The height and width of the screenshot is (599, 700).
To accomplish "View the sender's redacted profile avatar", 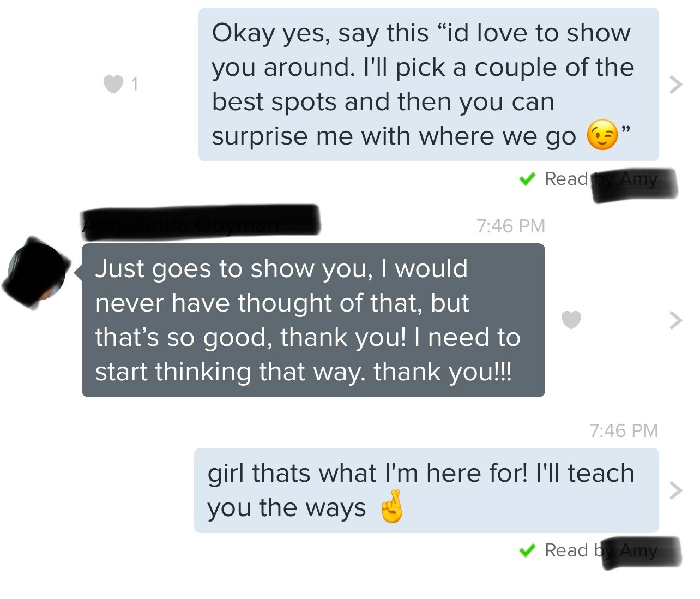I will 37,272.
